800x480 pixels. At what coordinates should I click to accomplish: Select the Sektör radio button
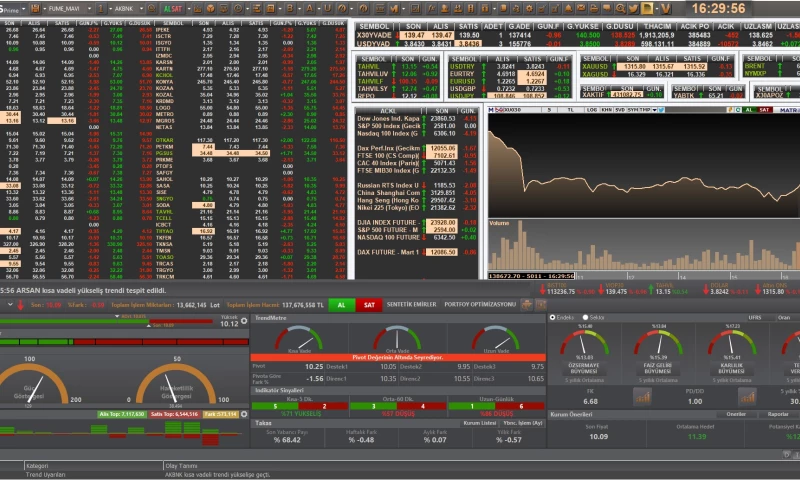coord(585,317)
